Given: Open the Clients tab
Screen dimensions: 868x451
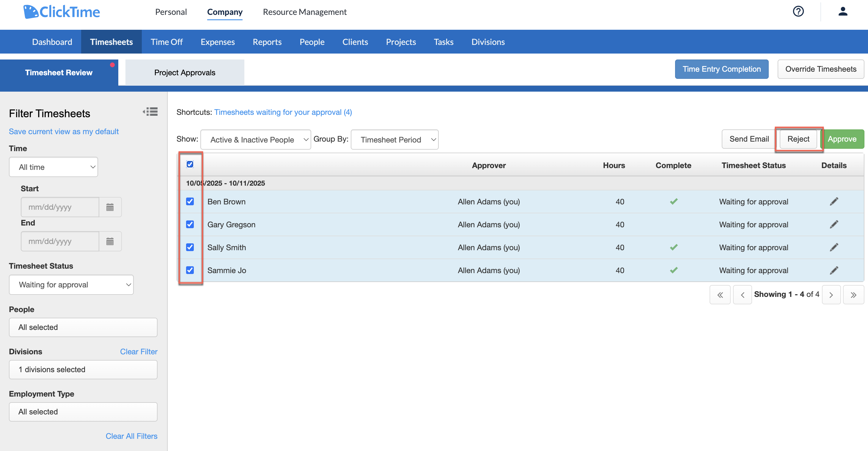Looking at the screenshot, I should 355,42.
